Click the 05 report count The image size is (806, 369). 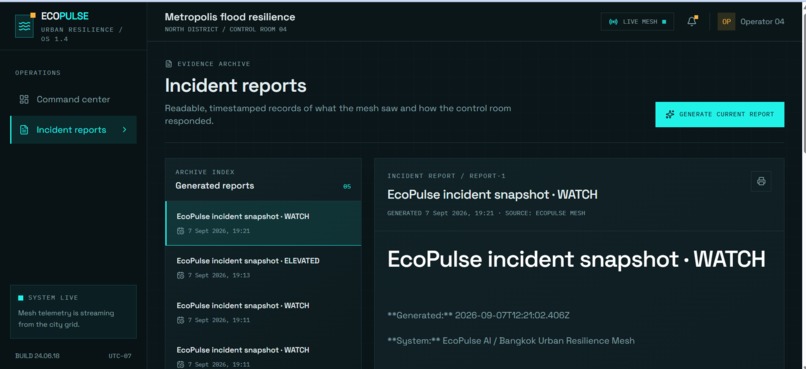[x=347, y=187]
